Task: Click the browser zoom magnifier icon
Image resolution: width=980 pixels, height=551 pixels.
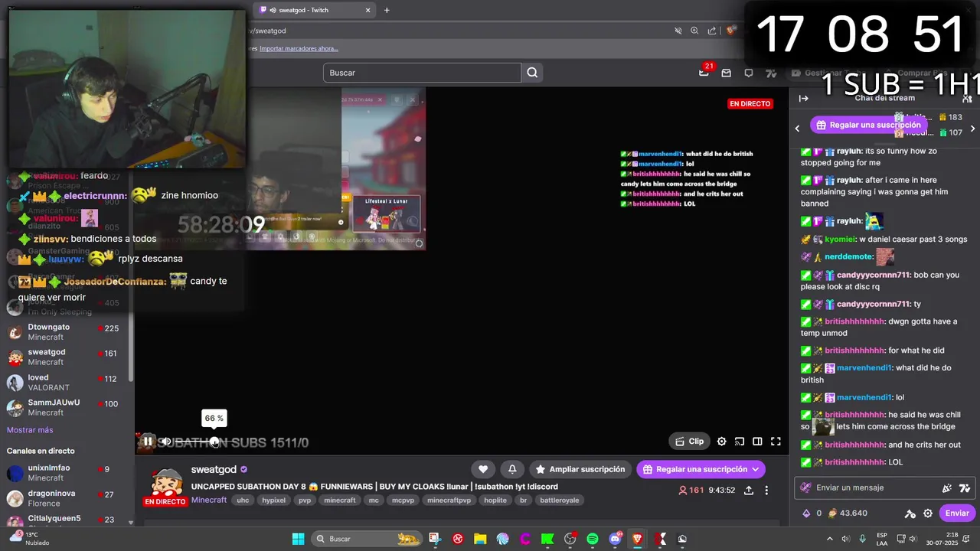Action: point(694,31)
